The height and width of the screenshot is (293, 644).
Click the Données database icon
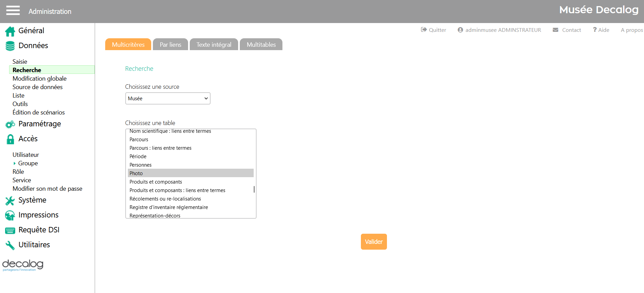pos(10,46)
